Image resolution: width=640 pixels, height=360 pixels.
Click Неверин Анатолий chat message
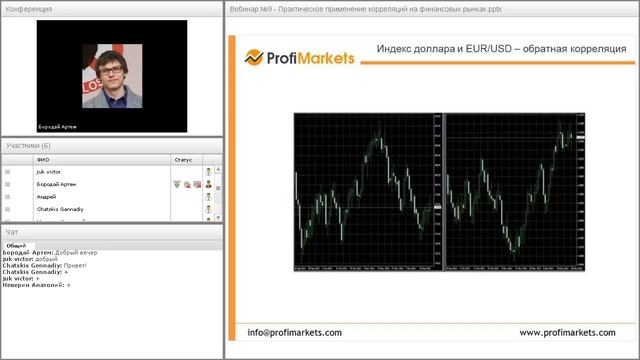point(36,285)
